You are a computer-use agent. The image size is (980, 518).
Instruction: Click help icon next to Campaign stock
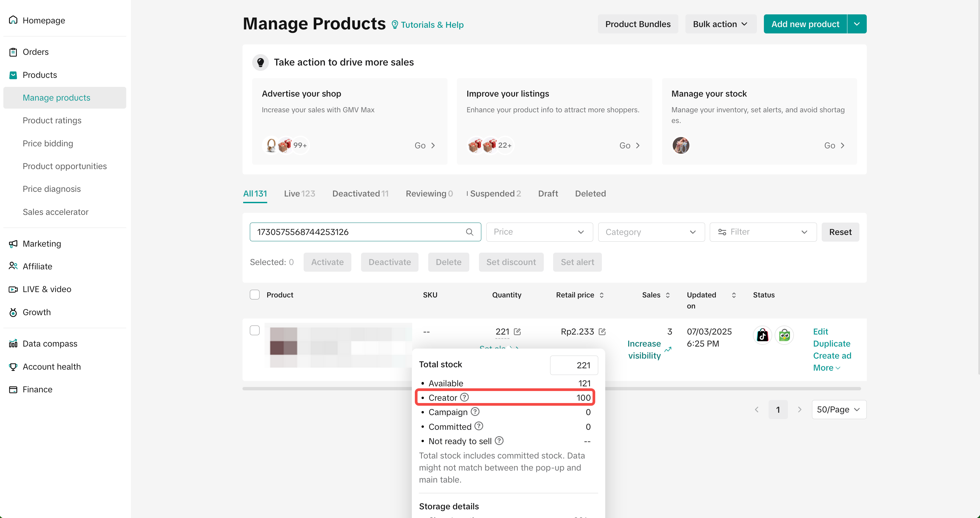point(475,412)
